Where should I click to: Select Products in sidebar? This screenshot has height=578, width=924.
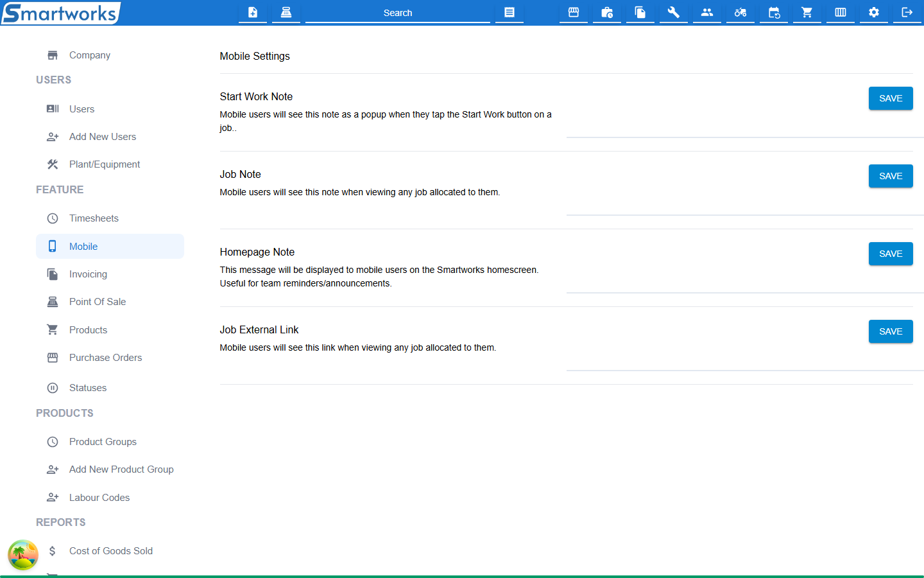coord(110,330)
